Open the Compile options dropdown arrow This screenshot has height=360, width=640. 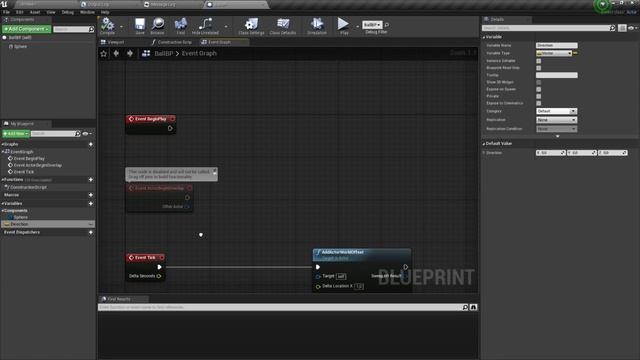121,27
